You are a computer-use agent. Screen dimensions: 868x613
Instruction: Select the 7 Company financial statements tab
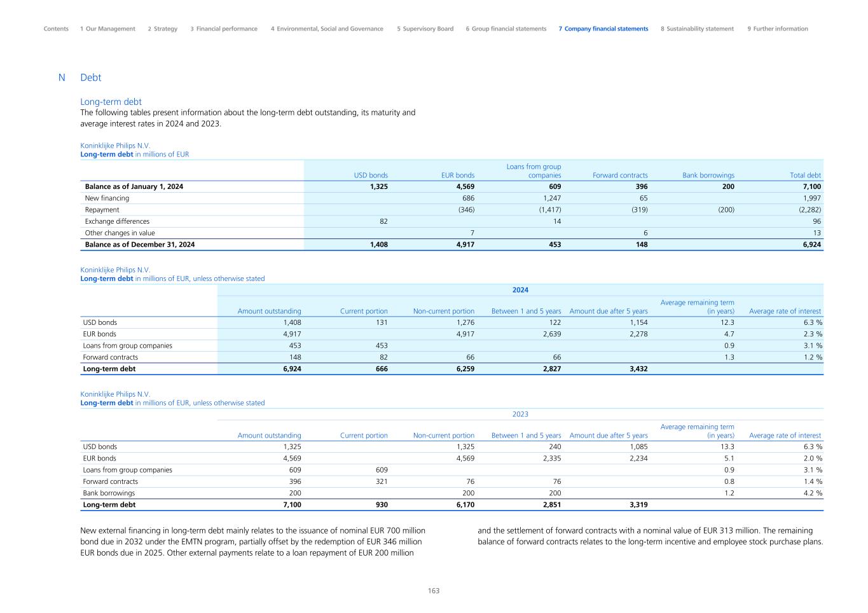603,29
